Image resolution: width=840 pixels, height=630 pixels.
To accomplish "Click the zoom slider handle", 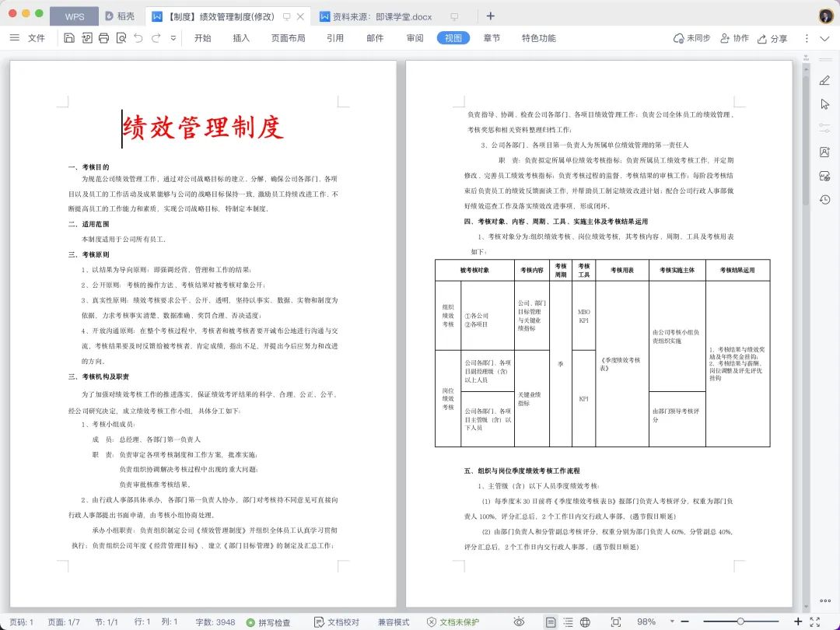I will (740, 621).
